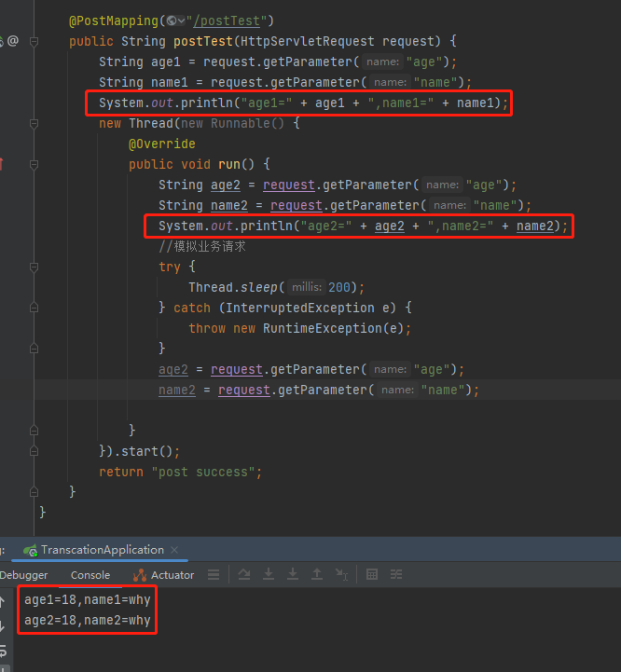Open the Evaluate Expression calculator icon
The width and height of the screenshot is (621, 672).
point(372,575)
